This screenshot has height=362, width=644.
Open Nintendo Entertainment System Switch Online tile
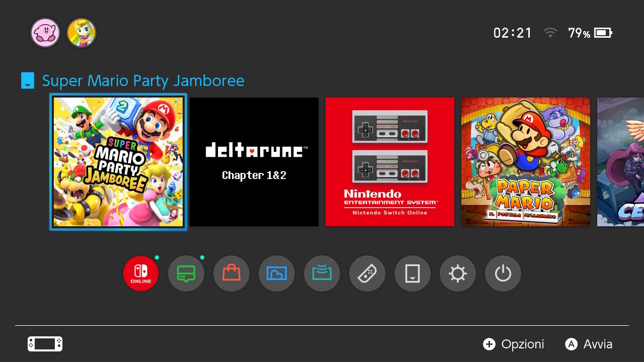[390, 162]
